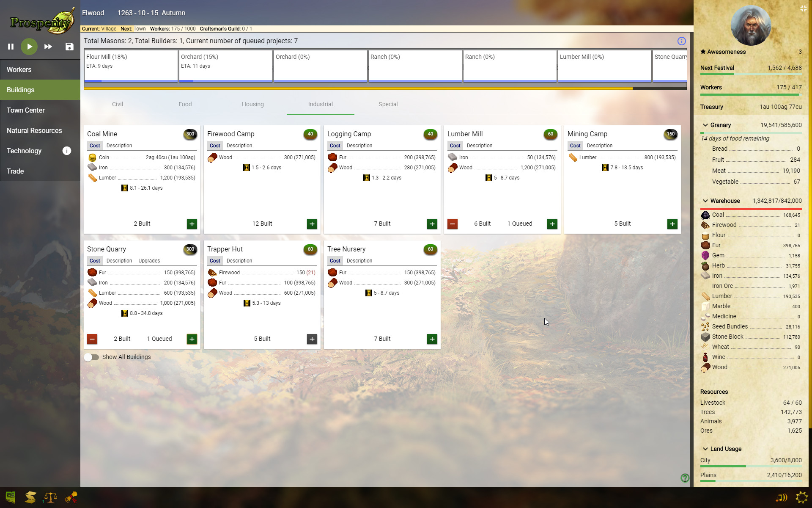Image resolution: width=812 pixels, height=508 pixels.
Task: Open the Housing buildings tab
Action: tap(252, 104)
